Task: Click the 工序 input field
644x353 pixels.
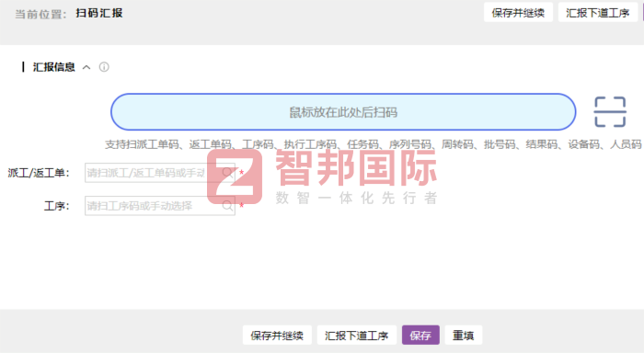Action: tap(160, 206)
